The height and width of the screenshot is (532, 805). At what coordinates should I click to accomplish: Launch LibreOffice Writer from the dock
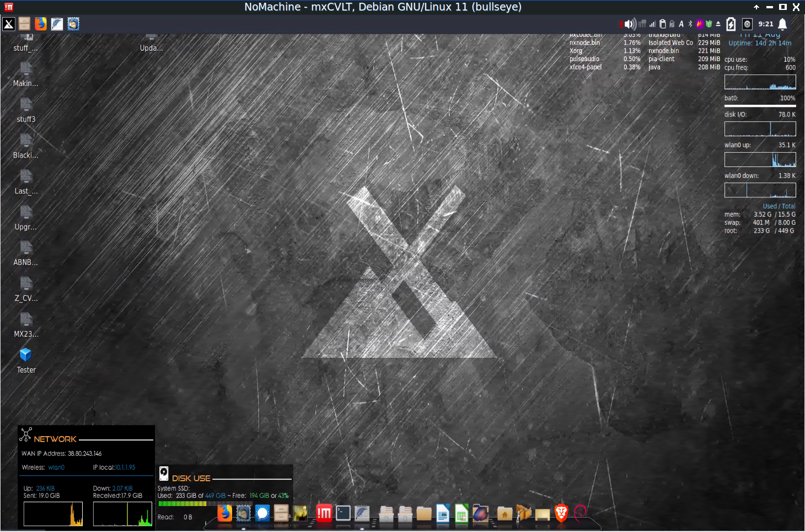tap(443, 514)
